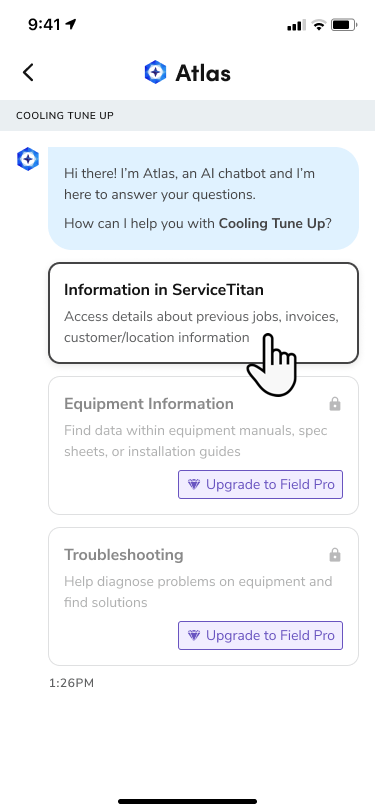Viewport: 375px width, 812px height.
Task: Tap the Atlas title text
Action: (x=203, y=73)
